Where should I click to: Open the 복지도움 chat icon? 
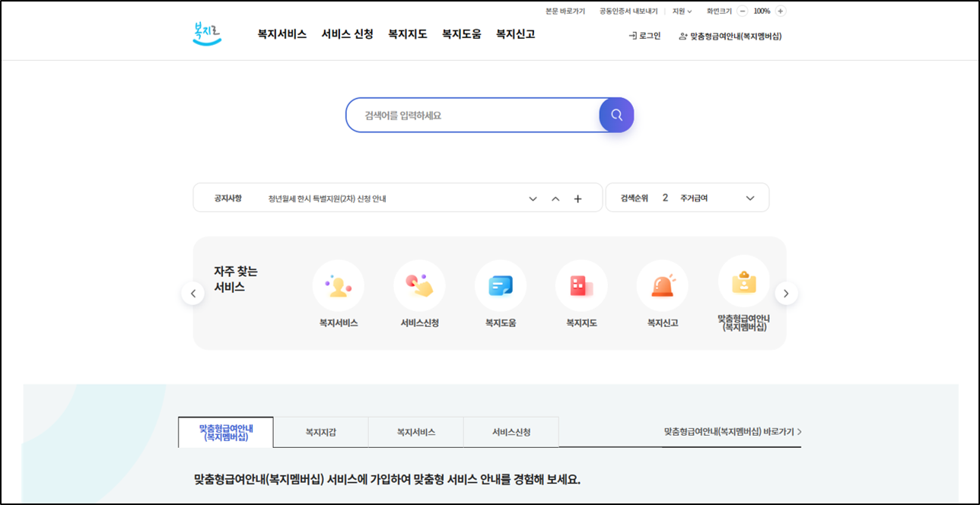click(501, 286)
